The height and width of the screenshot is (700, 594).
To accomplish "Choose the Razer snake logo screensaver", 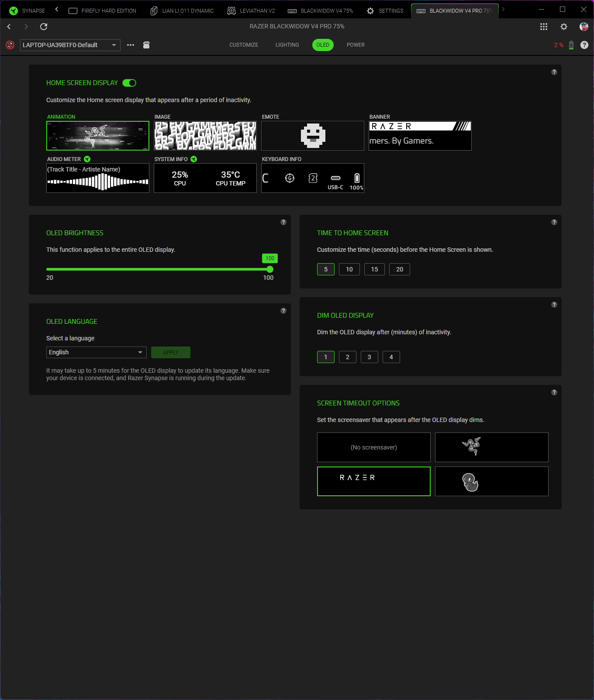I will point(492,447).
